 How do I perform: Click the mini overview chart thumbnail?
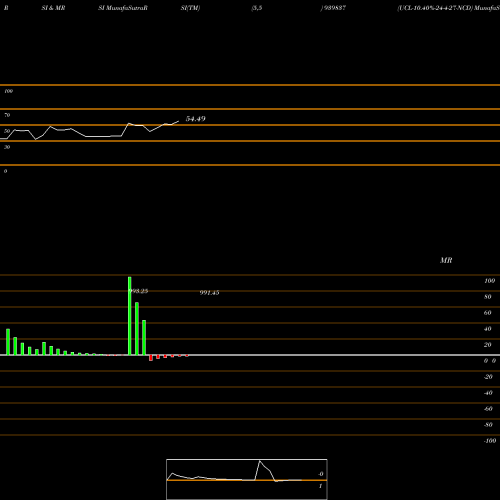coord(247,479)
